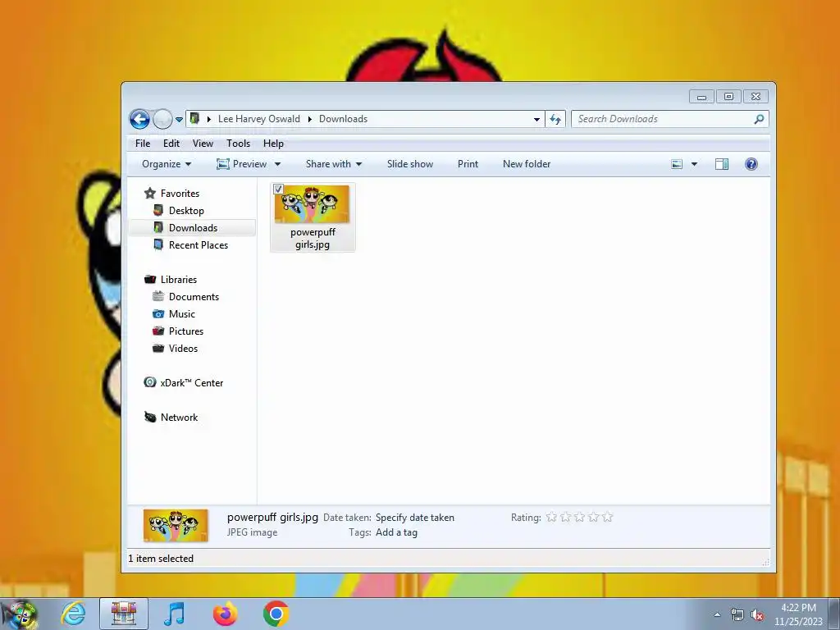Open the Share with dropdown
The height and width of the screenshot is (630, 840).
[x=334, y=164]
